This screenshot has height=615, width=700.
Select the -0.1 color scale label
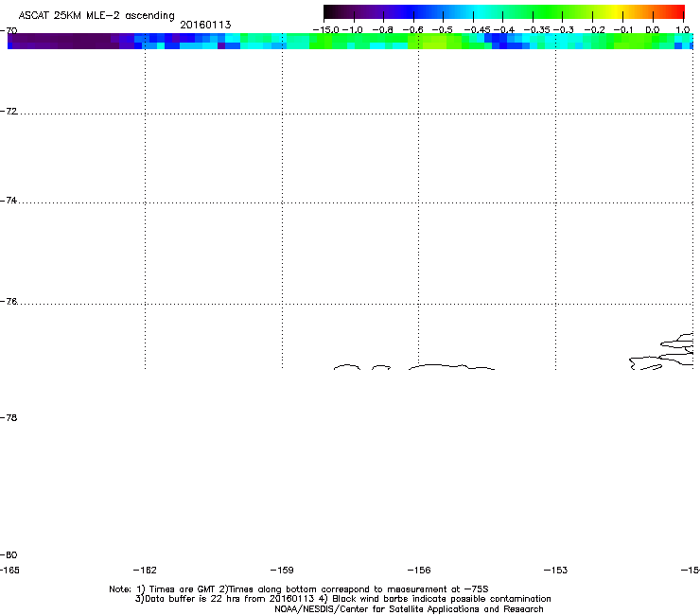coord(623,30)
